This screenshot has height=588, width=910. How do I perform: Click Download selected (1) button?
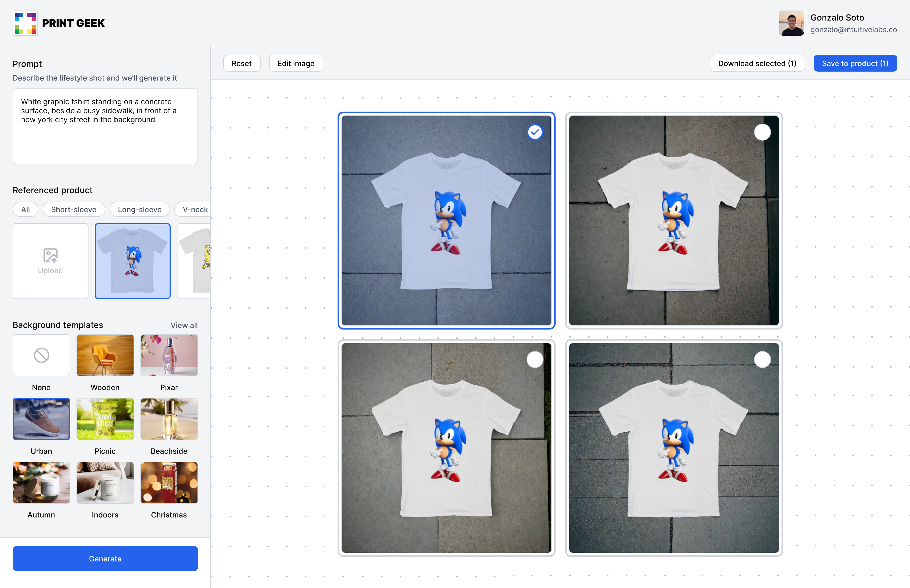[757, 63]
